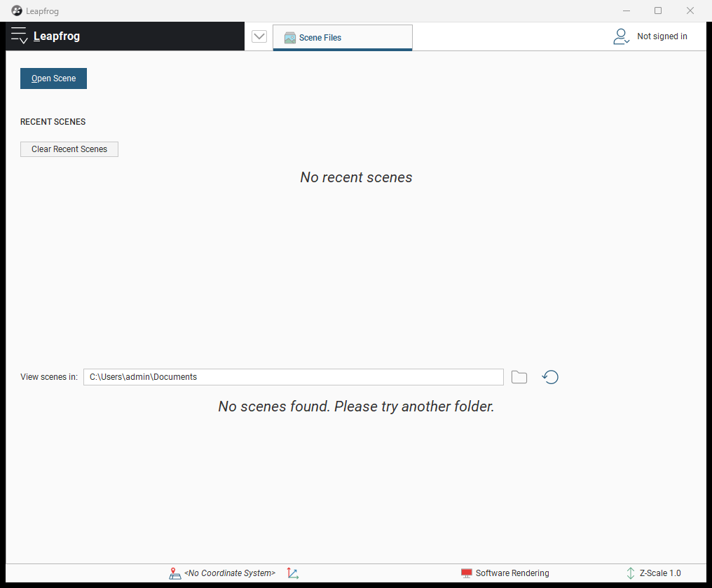This screenshot has width=712, height=588.
Task: Switch to the Scene Files tab
Action: [343, 37]
